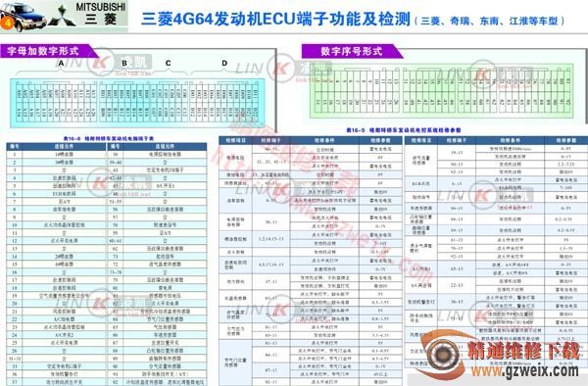Screen dimensions: 588x386
Task: Click the subtitle 三菱、奇瑞、东南、江淮等车型
Action: pyautogui.click(x=489, y=21)
